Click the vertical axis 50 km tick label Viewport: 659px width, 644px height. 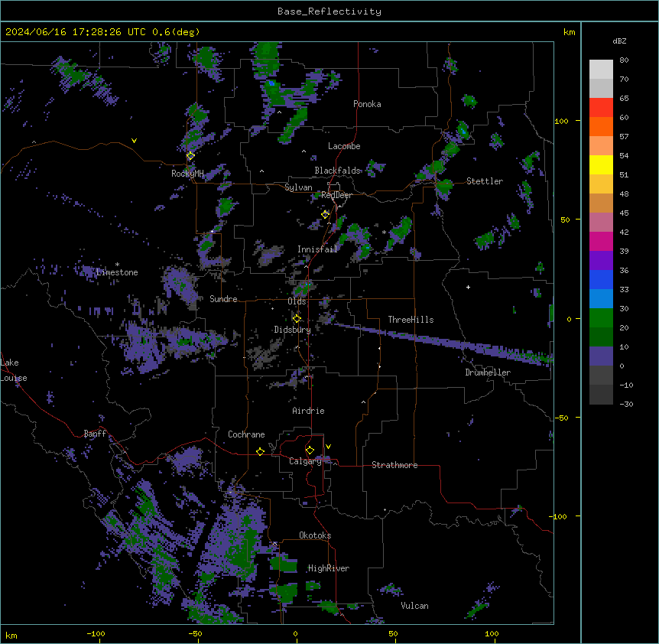tap(565, 220)
